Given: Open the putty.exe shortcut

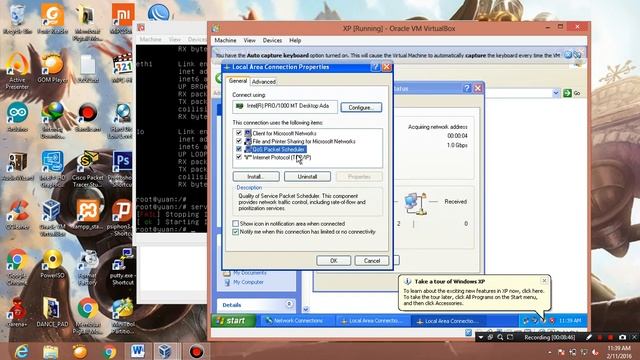Looking at the screenshot, I should click(122, 267).
